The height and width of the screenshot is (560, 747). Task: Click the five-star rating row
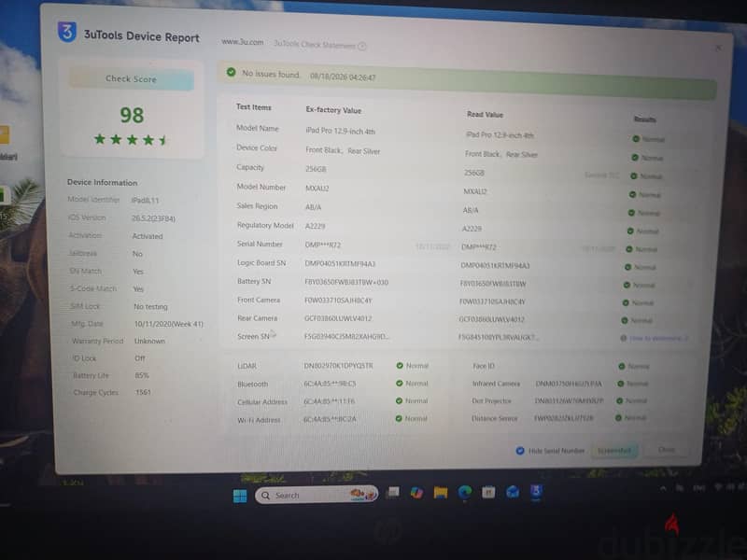tap(131, 139)
